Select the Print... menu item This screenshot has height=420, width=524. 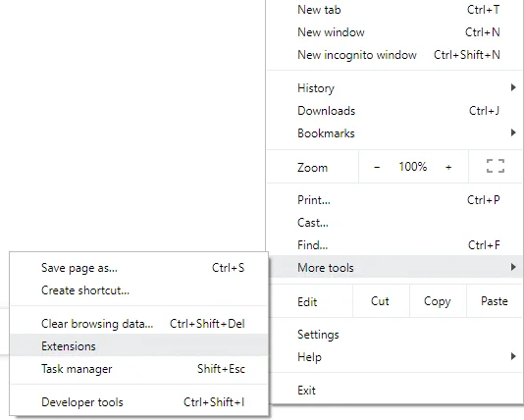pos(394,200)
